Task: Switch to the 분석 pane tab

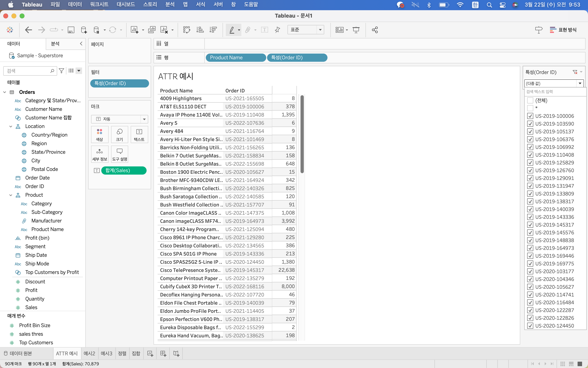Action: click(x=55, y=44)
